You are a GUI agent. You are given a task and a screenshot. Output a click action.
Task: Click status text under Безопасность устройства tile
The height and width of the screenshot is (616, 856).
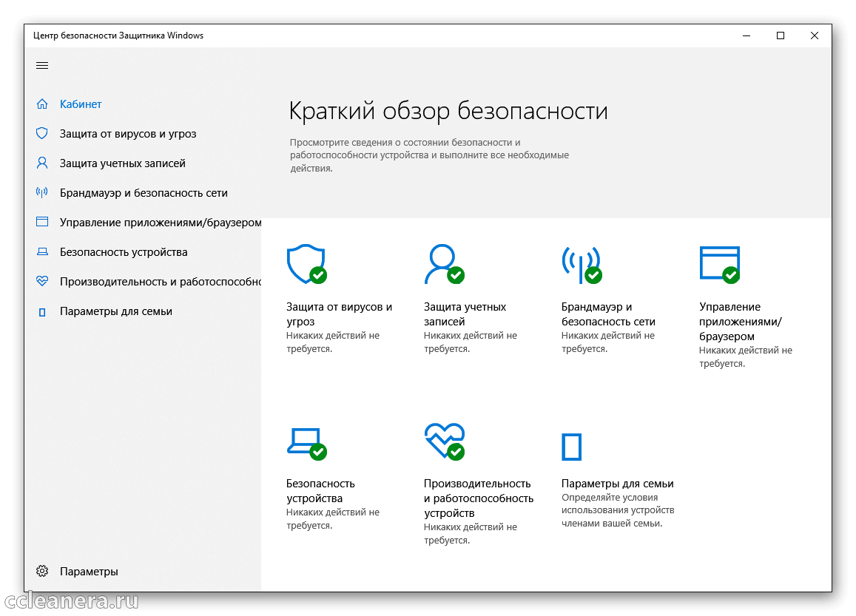332,519
